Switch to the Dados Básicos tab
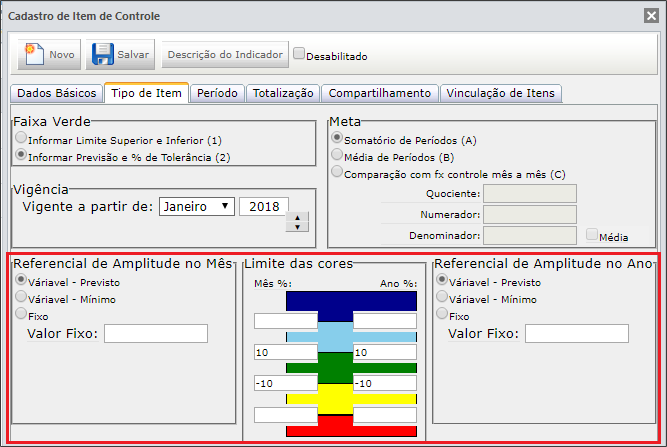 click(57, 93)
